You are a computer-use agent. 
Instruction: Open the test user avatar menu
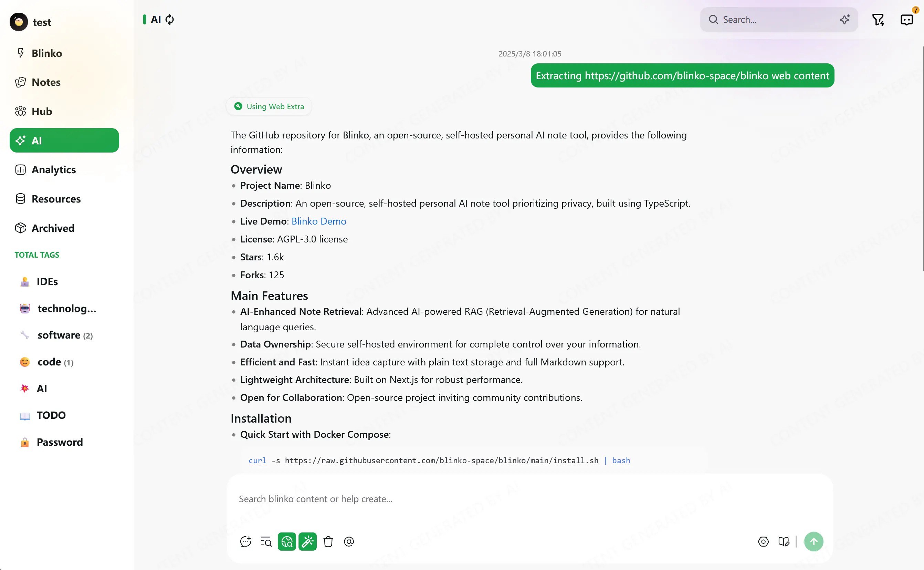pos(19,22)
